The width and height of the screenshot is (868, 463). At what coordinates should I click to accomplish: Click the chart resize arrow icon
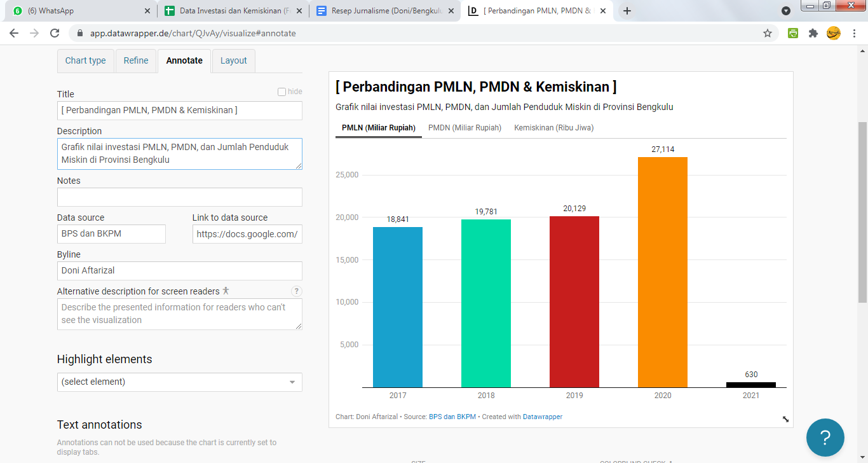point(785,419)
